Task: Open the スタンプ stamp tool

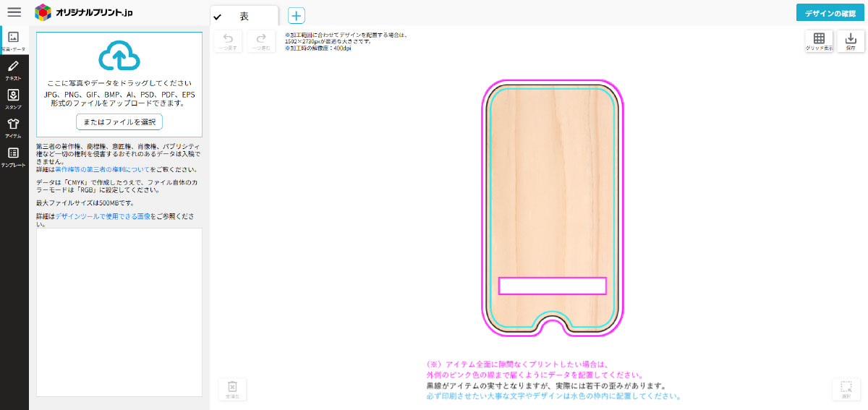Action: 14,98
